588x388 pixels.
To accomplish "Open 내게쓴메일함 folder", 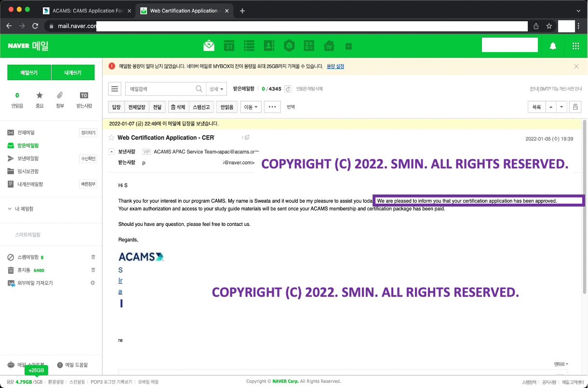I will (x=30, y=184).
